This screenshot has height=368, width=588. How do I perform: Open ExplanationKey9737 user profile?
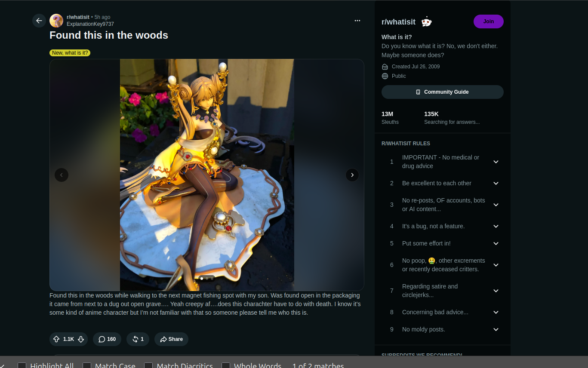coord(90,24)
